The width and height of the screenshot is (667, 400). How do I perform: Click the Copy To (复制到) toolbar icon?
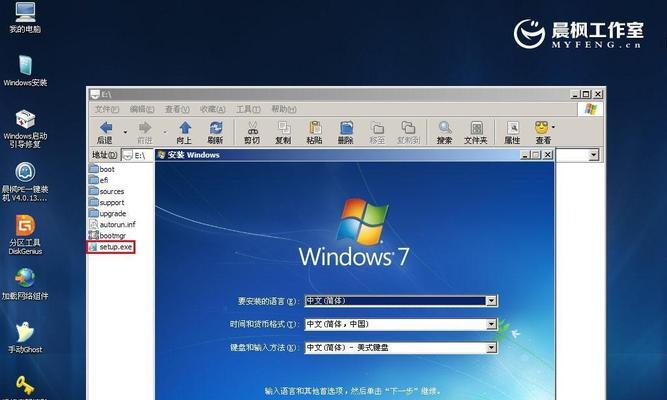tap(408, 132)
